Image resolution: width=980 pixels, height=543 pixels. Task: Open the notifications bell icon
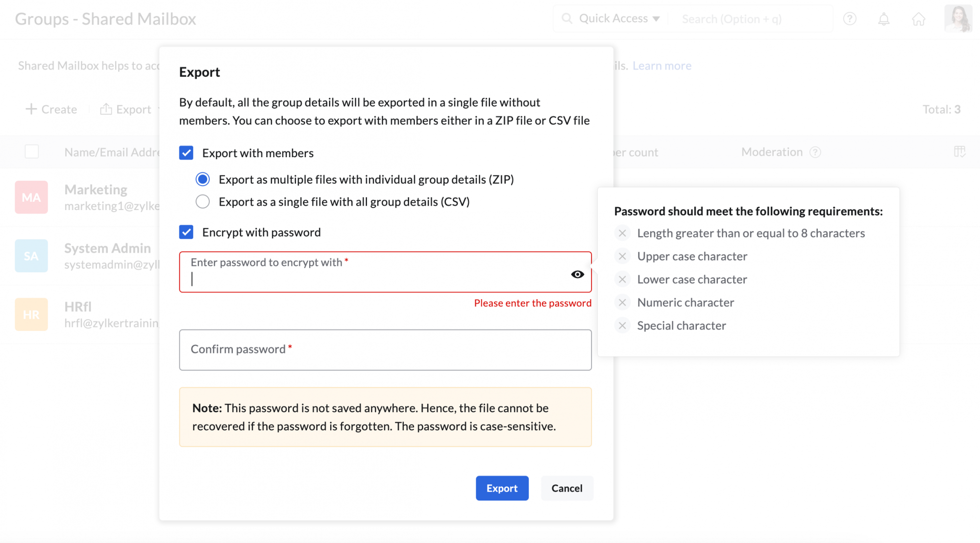coord(883,19)
